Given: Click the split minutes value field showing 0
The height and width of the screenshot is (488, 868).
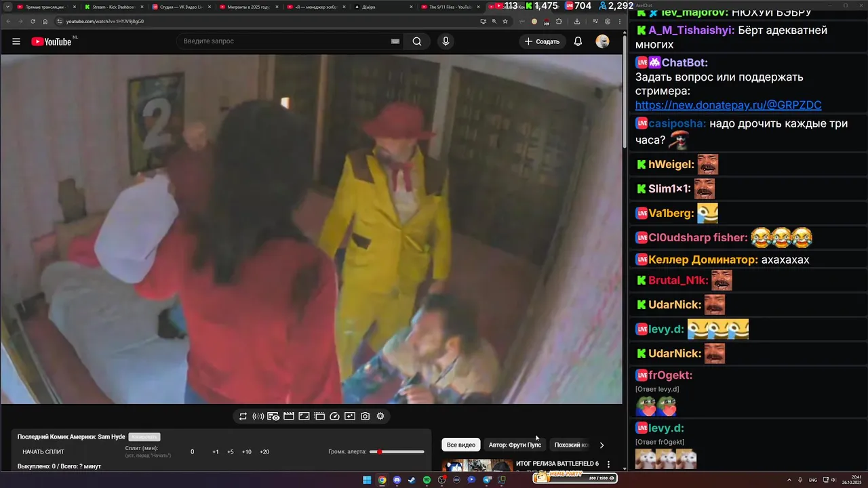Looking at the screenshot, I should click(x=192, y=451).
